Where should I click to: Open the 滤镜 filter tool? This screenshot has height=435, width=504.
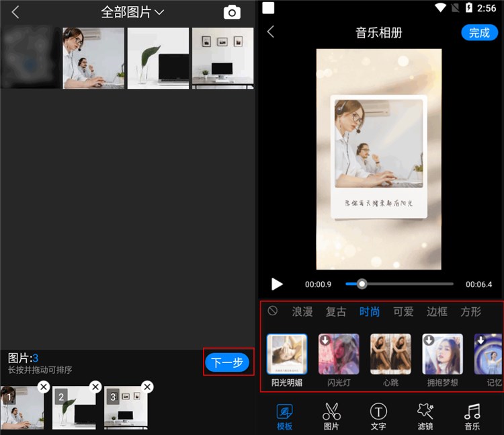[425, 417]
